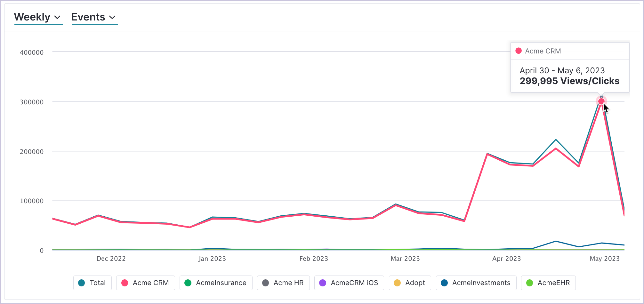
Task: Toggle the Acme HR legend series
Action: (283, 283)
